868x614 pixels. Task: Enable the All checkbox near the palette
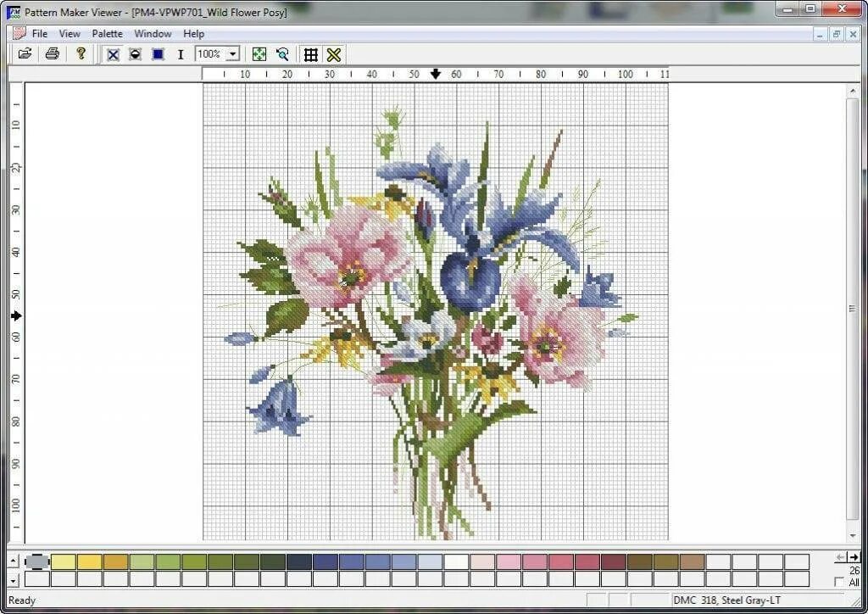[839, 583]
